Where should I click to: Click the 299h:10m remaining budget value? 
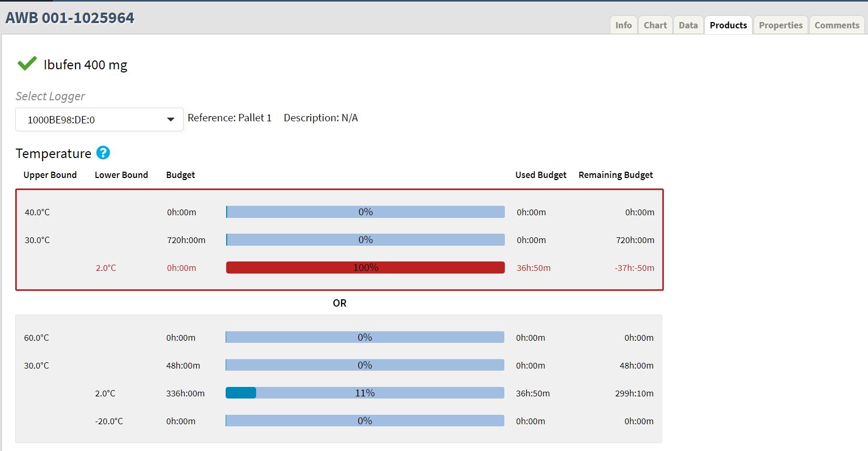pyautogui.click(x=634, y=393)
